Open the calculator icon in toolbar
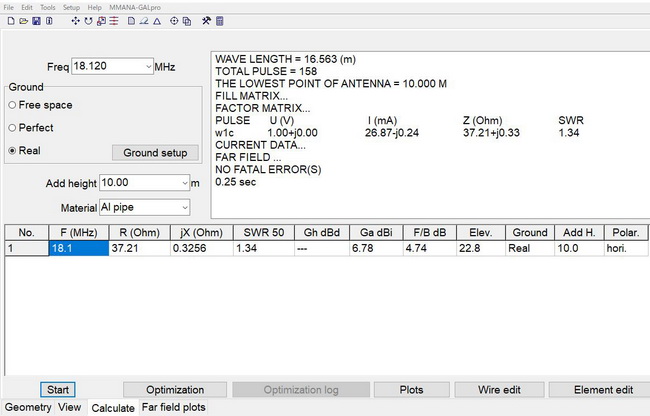Image resolution: width=650 pixels, height=416 pixels. [x=219, y=21]
